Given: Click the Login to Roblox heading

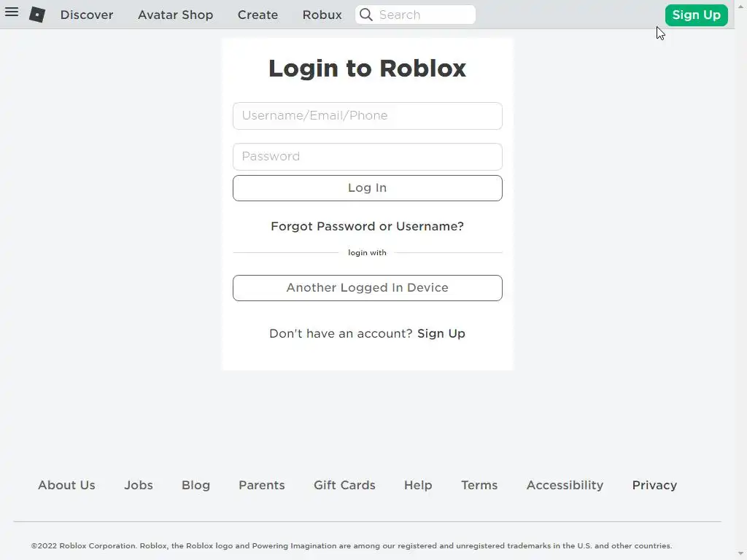Looking at the screenshot, I should (368, 68).
